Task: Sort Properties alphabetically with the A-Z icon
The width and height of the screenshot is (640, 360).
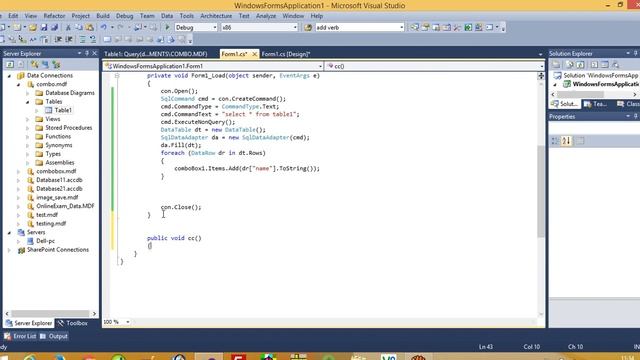Action: pos(566,141)
